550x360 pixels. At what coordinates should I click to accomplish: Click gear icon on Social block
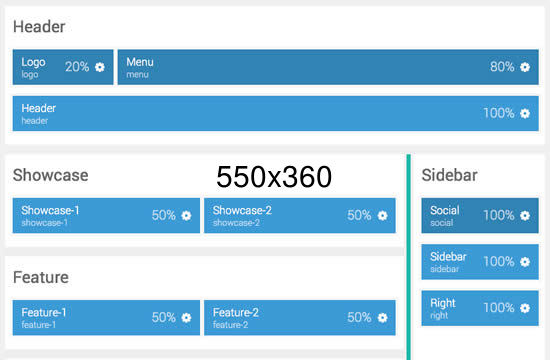tap(525, 215)
